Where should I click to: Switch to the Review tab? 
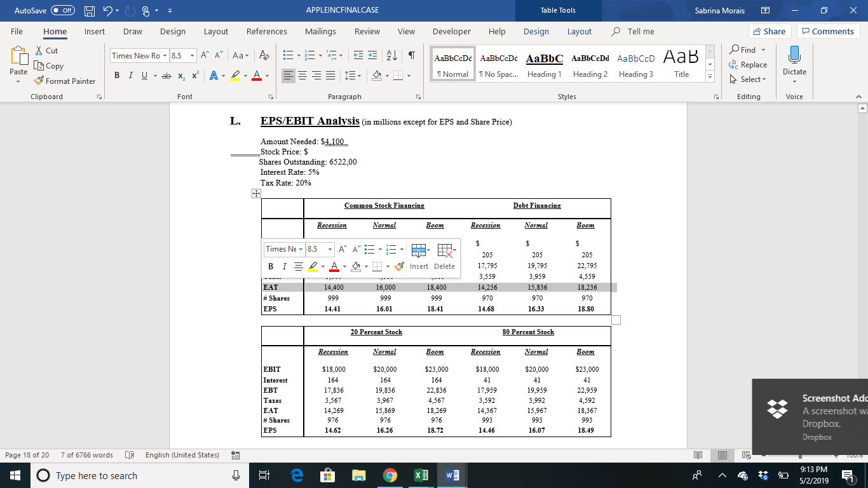(367, 31)
